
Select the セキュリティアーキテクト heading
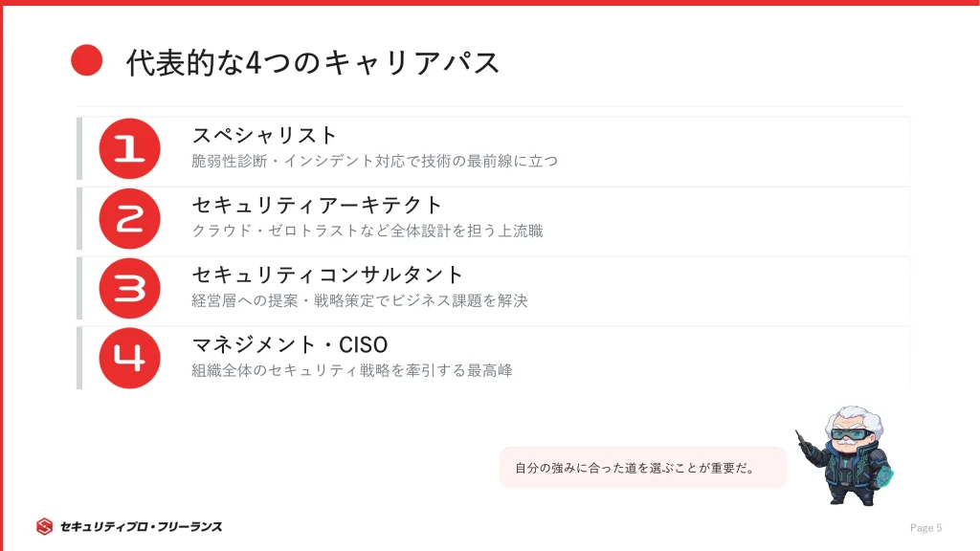click(x=318, y=205)
